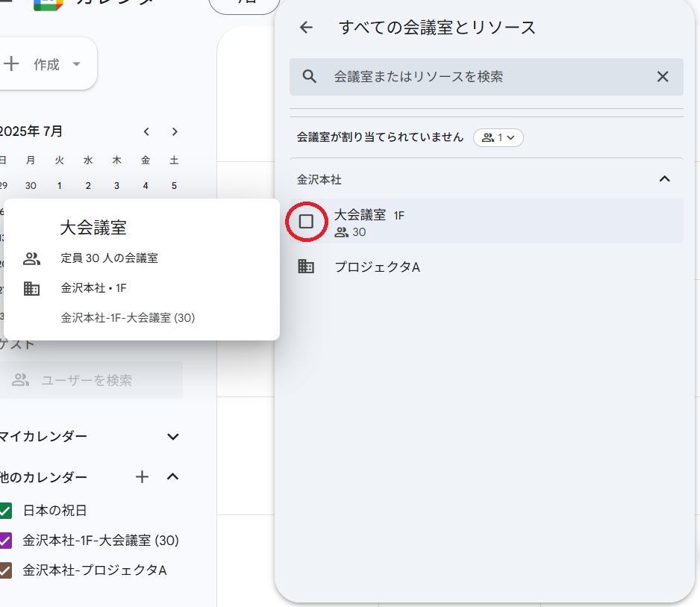700x607 pixels.
Task: Open the 作成 dropdown arrow
Action: pyautogui.click(x=76, y=64)
